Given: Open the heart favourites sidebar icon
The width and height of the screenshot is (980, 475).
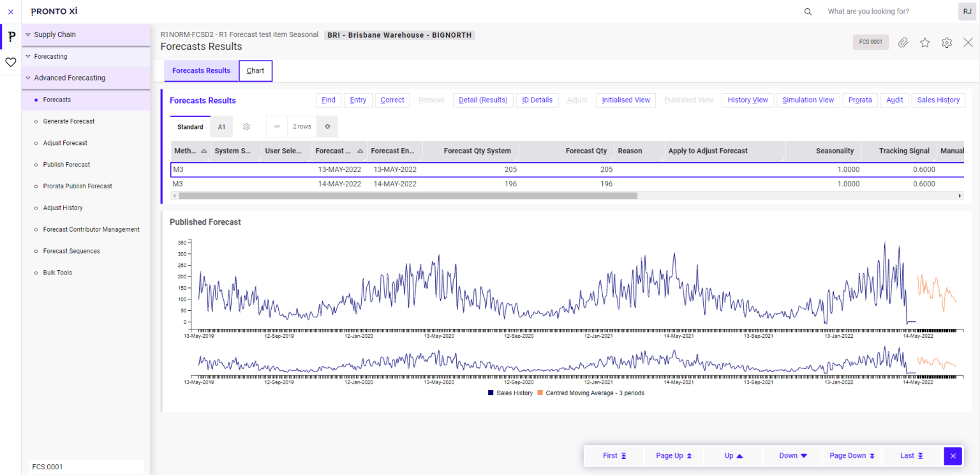Looking at the screenshot, I should click(11, 62).
